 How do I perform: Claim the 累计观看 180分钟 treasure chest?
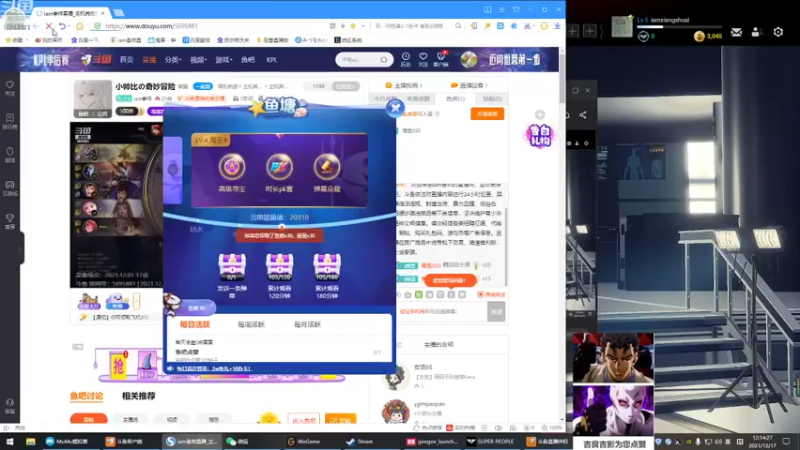[327, 266]
